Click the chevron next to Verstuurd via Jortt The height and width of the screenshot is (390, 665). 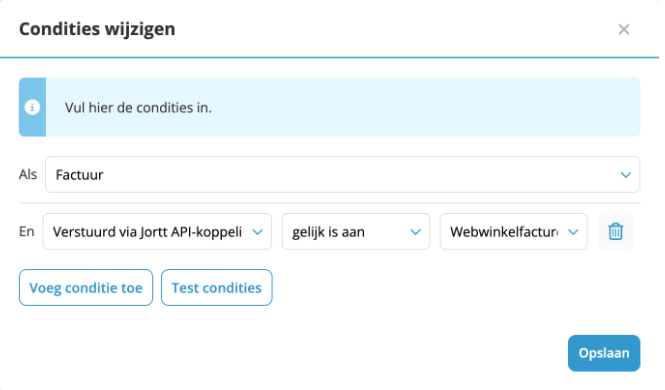click(257, 232)
